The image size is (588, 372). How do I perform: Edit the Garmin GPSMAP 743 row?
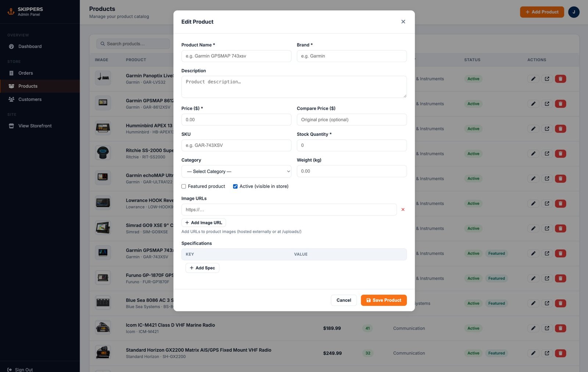[x=533, y=253]
